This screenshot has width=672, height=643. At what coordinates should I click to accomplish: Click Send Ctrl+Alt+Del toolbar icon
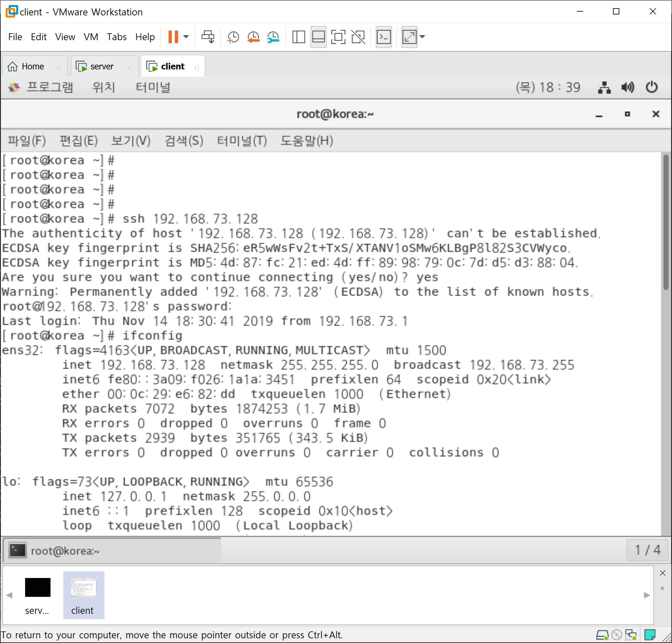[x=208, y=37]
